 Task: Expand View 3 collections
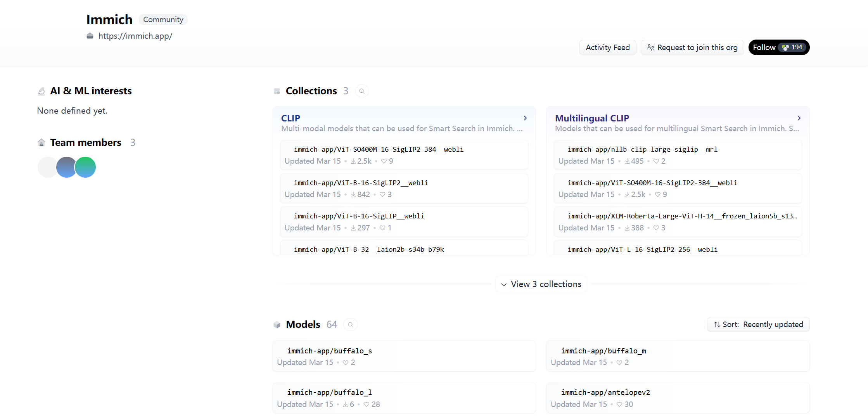click(541, 284)
